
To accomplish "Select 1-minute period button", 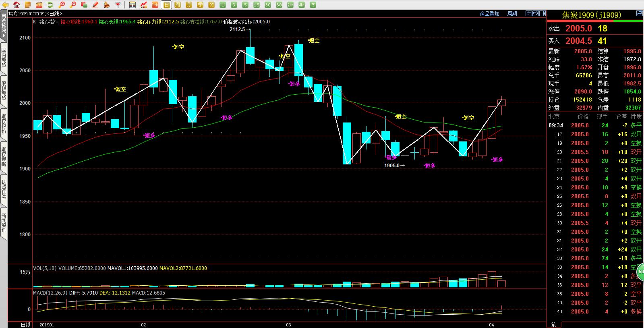I will [x=223, y=5].
